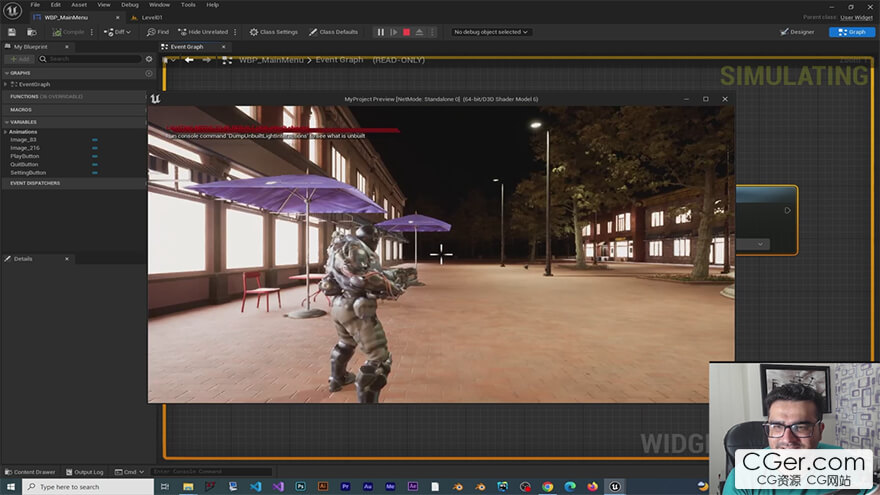Click the Image_83 variable type pill

pyautogui.click(x=95, y=140)
